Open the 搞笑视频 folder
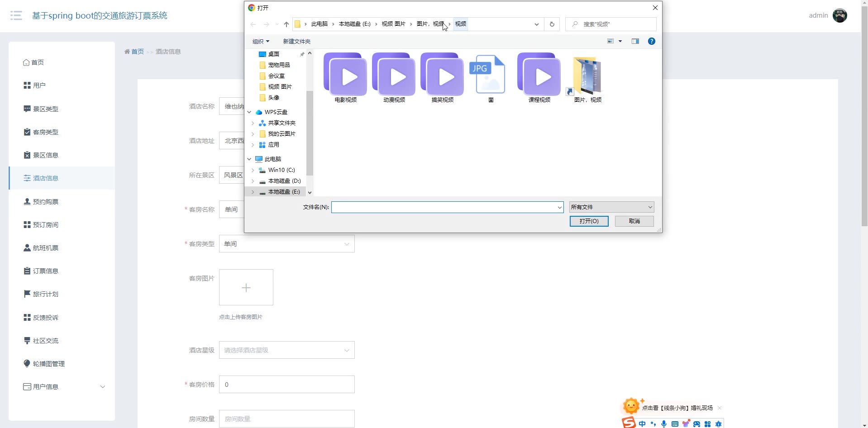 tap(442, 77)
